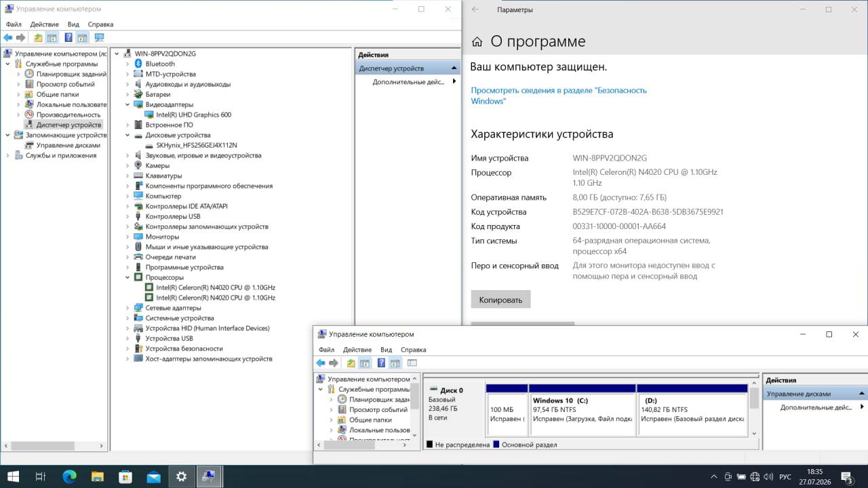Collapse the Процессоры node

[127, 277]
